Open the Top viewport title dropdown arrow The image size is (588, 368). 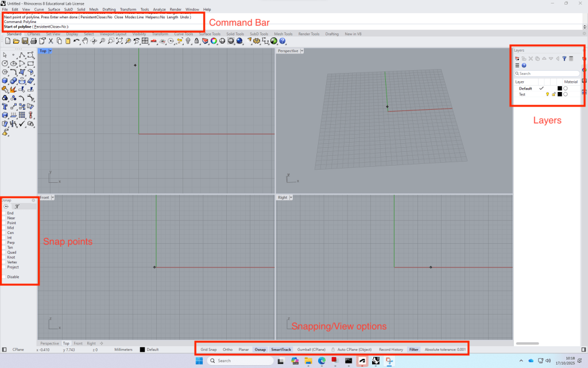(x=51, y=51)
